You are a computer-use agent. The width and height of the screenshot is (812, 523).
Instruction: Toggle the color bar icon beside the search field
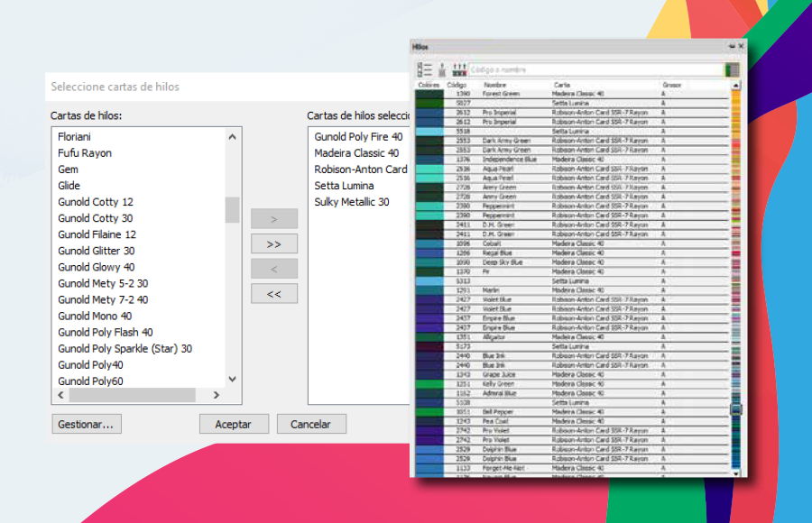click(x=732, y=69)
